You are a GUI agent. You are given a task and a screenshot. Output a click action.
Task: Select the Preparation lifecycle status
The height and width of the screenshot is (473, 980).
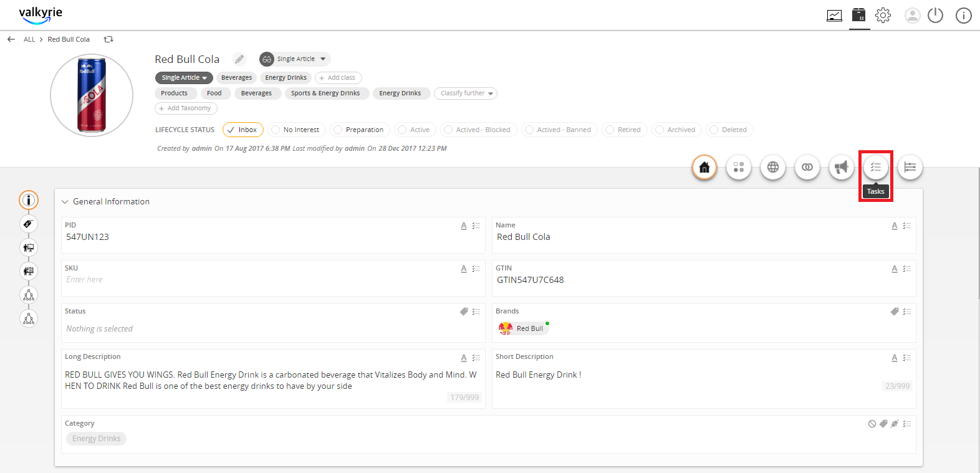click(360, 130)
